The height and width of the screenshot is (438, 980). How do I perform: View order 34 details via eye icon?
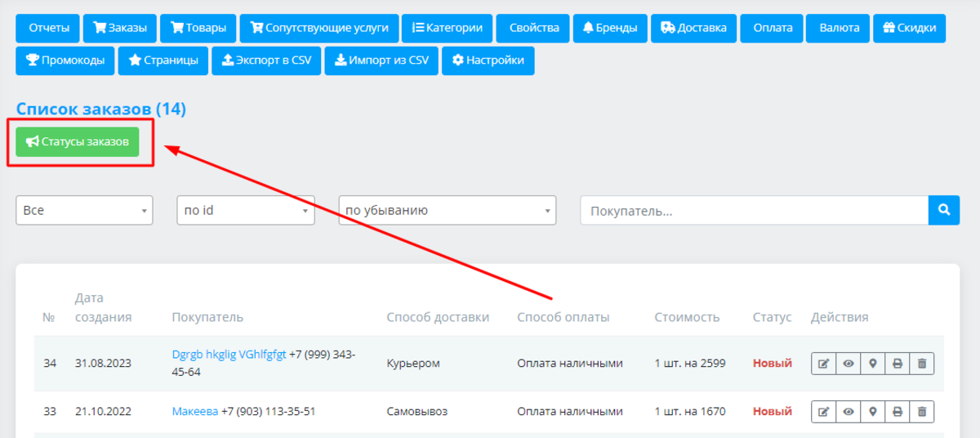[x=848, y=364]
